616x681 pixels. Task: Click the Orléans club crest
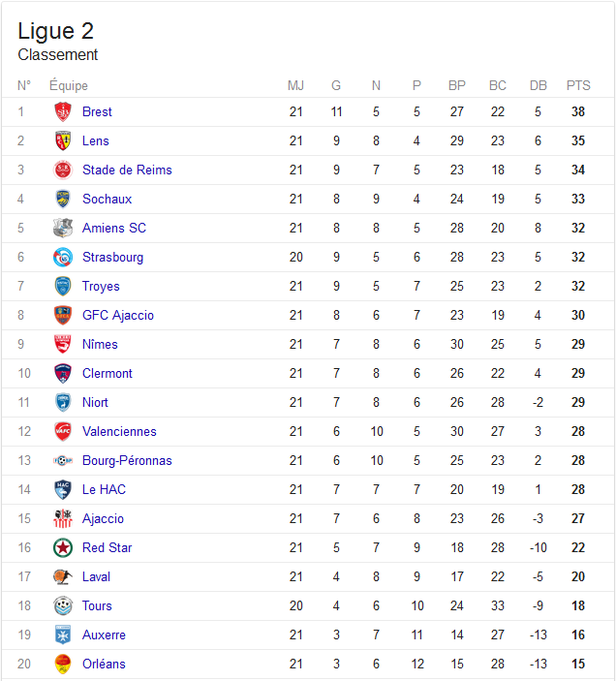[63, 664]
